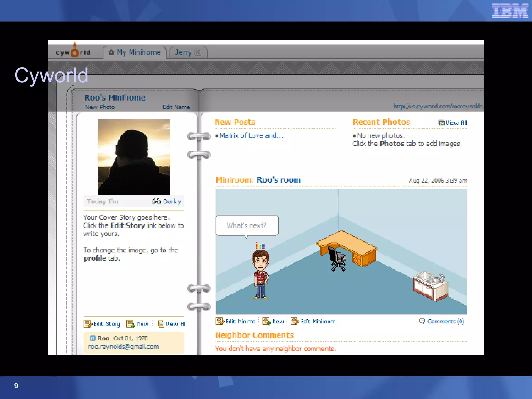Screen dimensions: 532x399
Task: Click the profile photo thumbnail
Action: point(134,157)
